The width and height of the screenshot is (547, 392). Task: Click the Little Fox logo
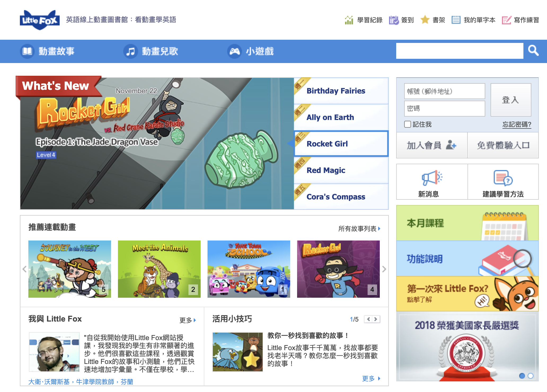[40, 20]
